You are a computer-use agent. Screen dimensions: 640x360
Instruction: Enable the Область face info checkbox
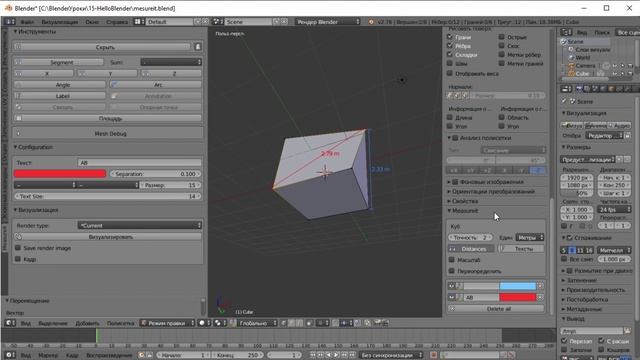[x=502, y=117]
